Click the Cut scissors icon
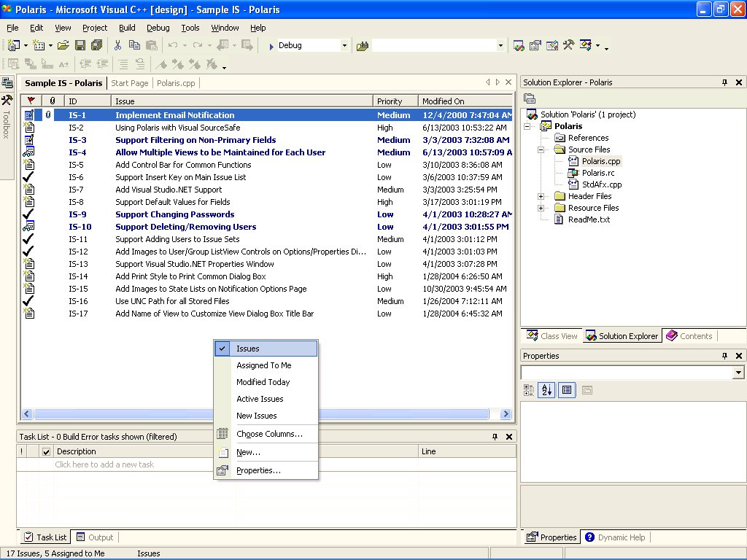This screenshot has height=560, width=747. (x=117, y=46)
